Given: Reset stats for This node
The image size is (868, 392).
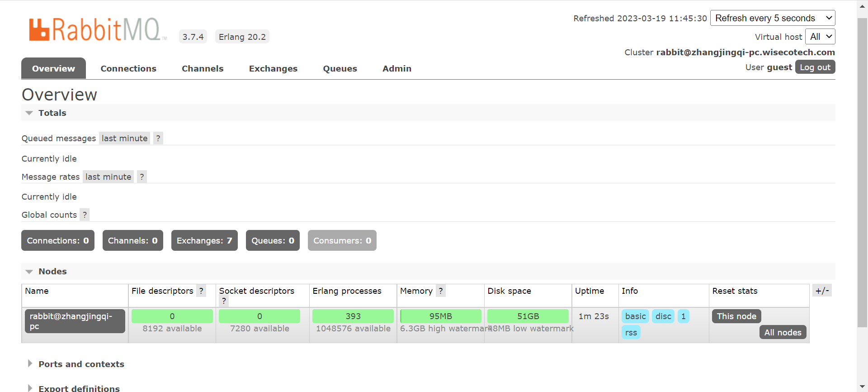Looking at the screenshot, I should coord(736,316).
